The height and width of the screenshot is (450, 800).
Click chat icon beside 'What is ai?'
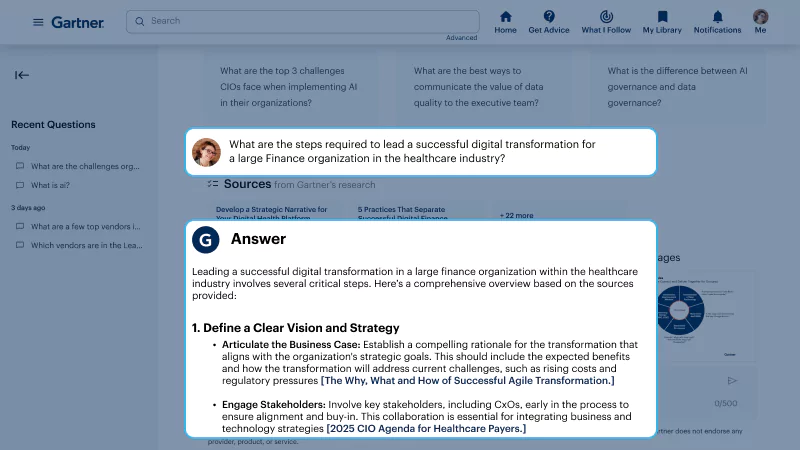20,185
